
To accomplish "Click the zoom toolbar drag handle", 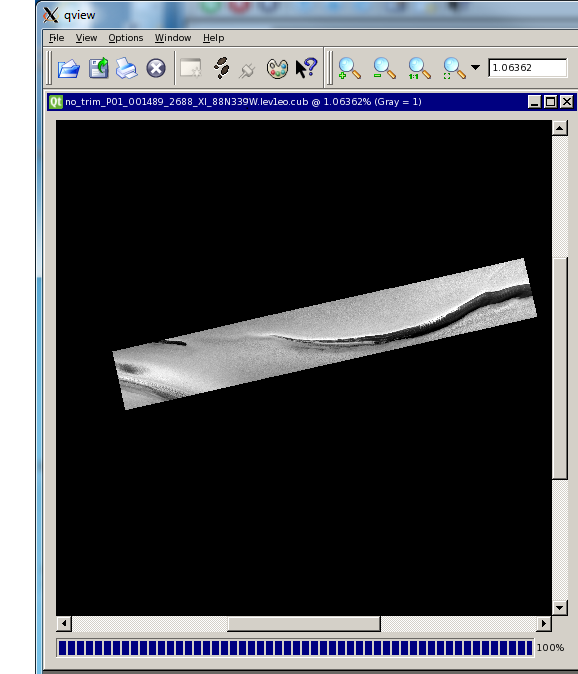I will 330,67.
